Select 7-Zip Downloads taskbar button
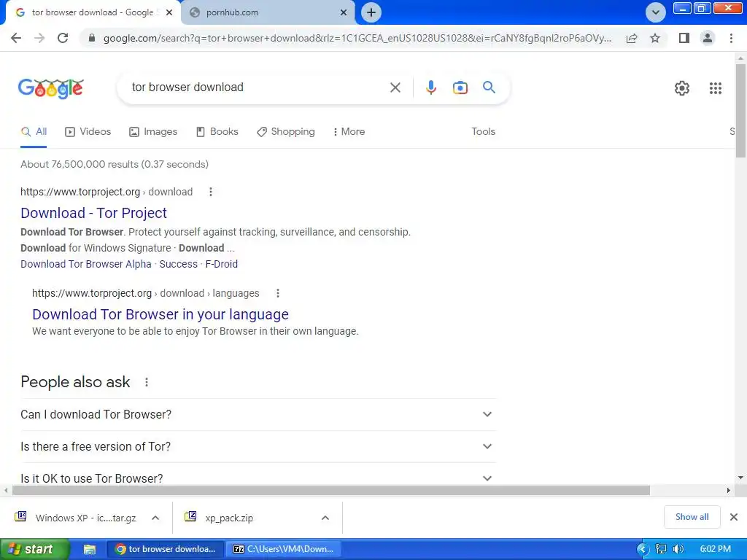Viewport: 747px width, 560px height. pos(283,550)
